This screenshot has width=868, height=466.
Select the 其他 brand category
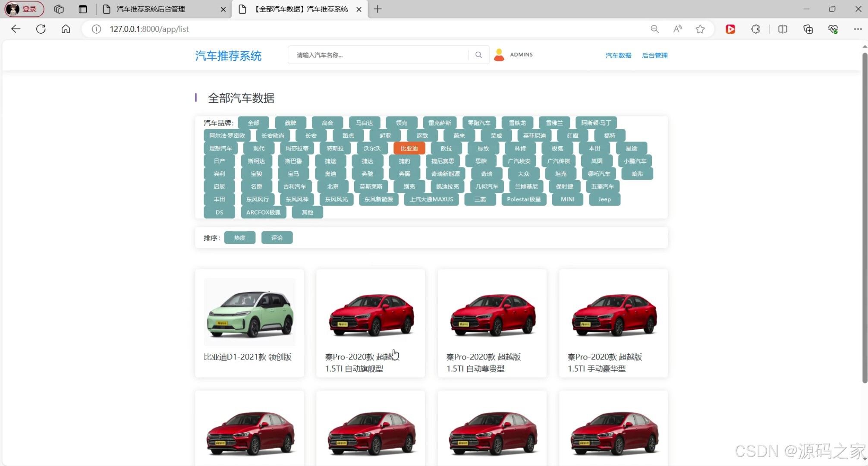click(307, 212)
